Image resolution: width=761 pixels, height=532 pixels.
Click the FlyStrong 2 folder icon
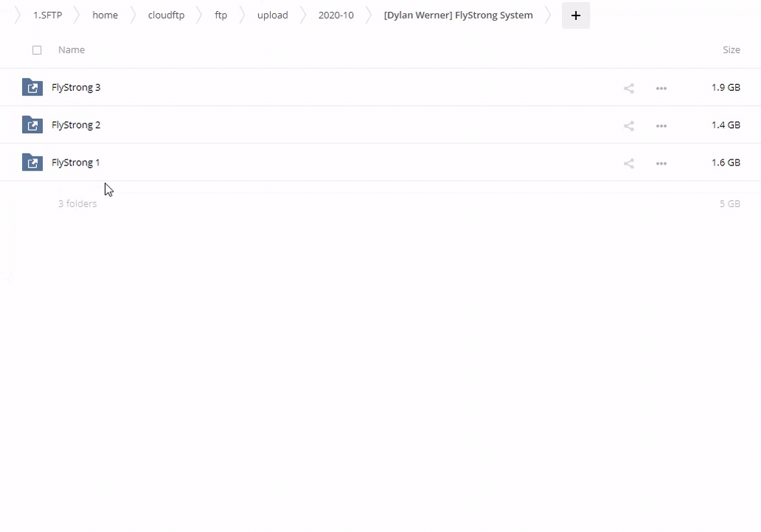(x=33, y=125)
